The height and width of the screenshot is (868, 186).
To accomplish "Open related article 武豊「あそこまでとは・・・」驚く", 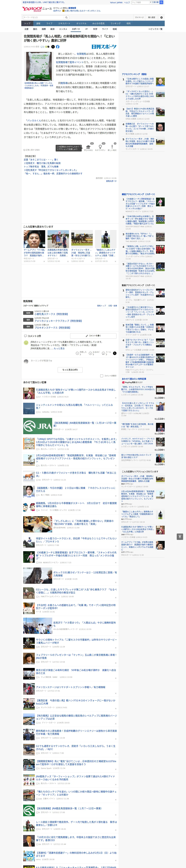I will (41, 160).
